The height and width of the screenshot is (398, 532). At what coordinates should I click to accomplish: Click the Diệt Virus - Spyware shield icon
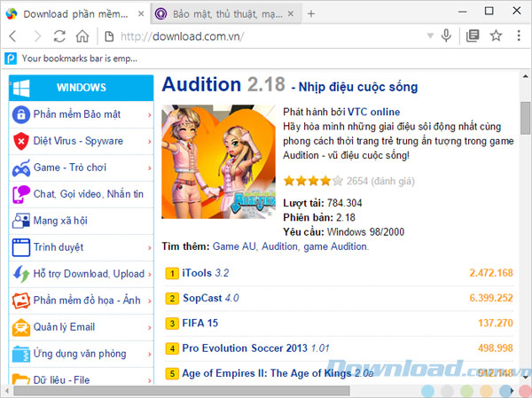click(20, 141)
